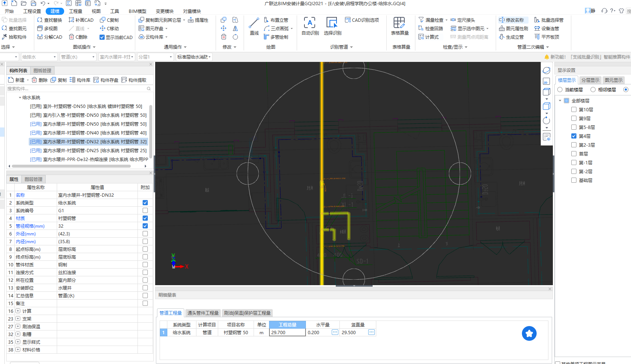Collapse the 全部楼层 tree node

point(560,101)
